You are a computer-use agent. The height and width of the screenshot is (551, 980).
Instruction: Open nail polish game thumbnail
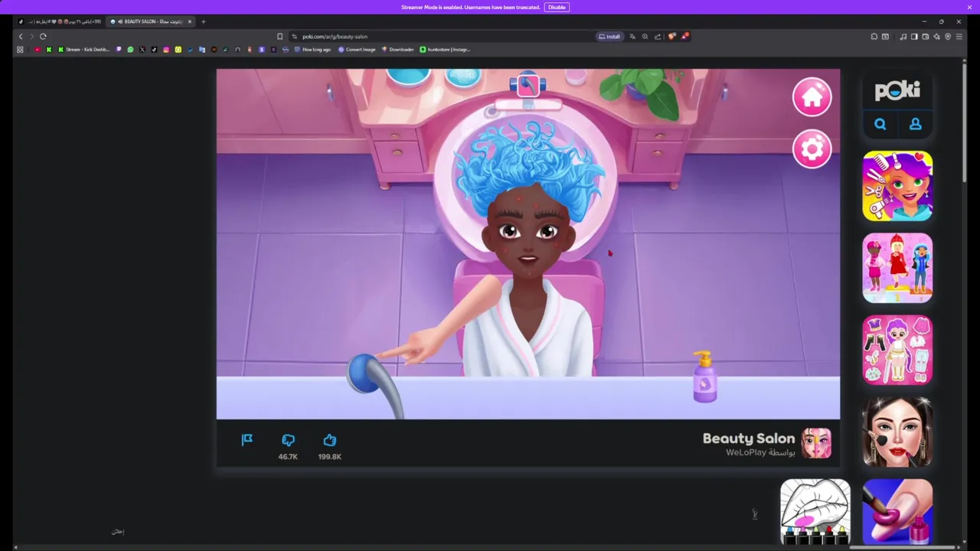click(x=897, y=512)
